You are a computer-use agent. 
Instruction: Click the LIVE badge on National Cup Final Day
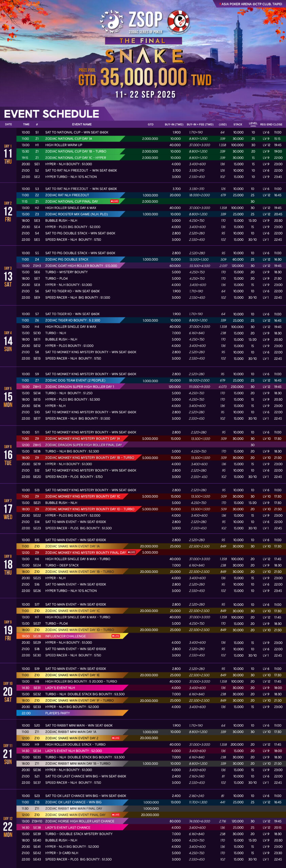point(114,201)
